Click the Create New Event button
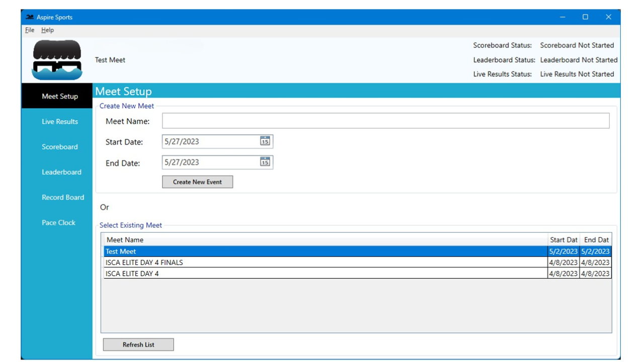The width and height of the screenshot is (644, 362). point(197,182)
